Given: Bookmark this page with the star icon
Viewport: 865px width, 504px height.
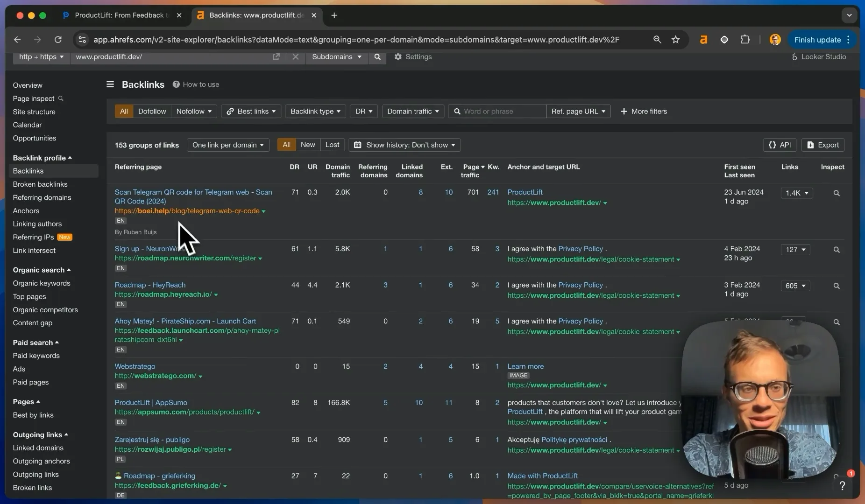Looking at the screenshot, I should pyautogui.click(x=675, y=40).
